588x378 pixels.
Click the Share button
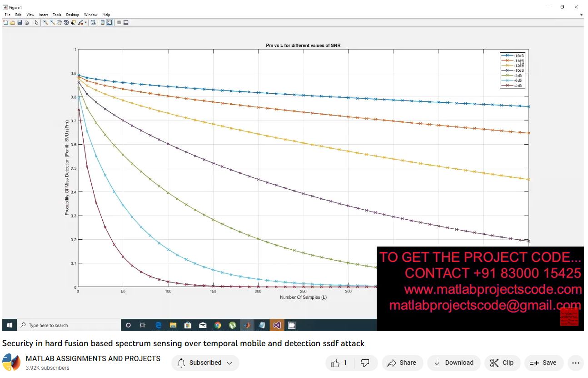click(402, 363)
